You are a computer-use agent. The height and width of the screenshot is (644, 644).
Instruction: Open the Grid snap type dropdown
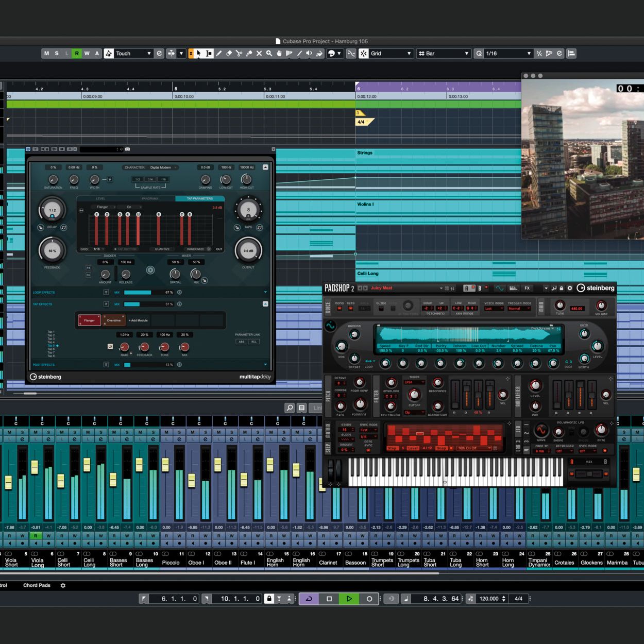pyautogui.click(x=391, y=54)
